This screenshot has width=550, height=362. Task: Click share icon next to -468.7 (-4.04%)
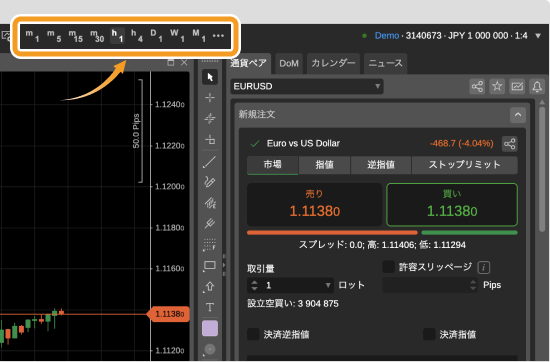pos(510,144)
